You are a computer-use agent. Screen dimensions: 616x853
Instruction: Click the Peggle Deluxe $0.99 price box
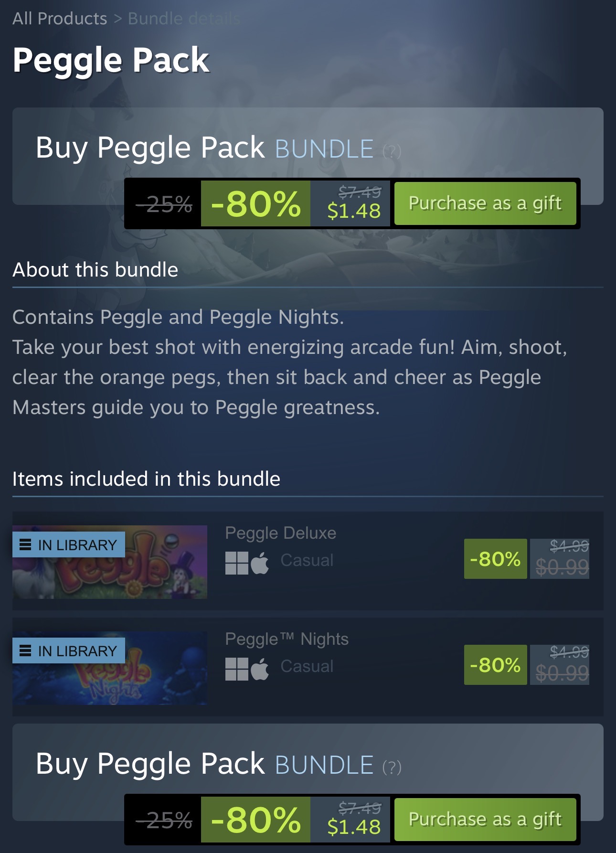[x=560, y=559]
